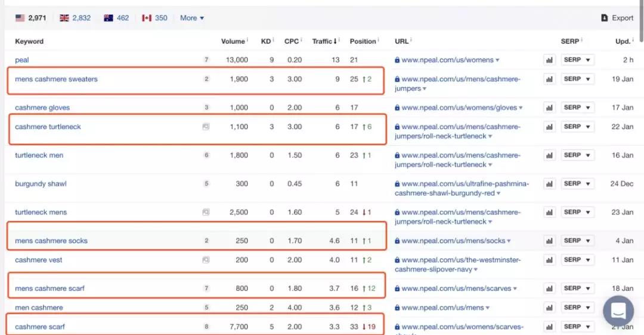Click SERP features badge 7 for peal

click(206, 60)
